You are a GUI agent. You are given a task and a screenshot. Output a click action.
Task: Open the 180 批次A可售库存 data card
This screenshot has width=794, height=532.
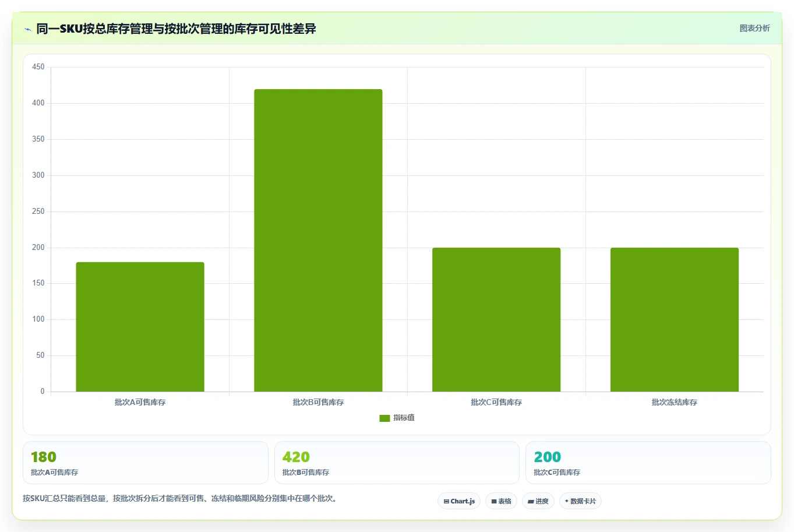coord(146,463)
